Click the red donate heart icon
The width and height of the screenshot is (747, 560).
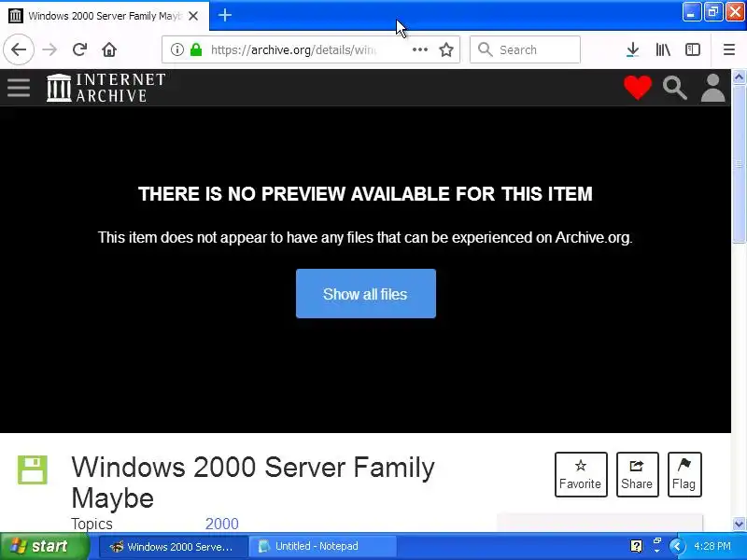tap(638, 88)
